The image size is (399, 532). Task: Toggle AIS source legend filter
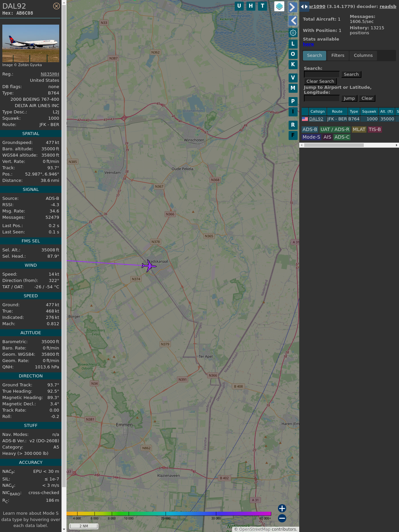coord(328,137)
